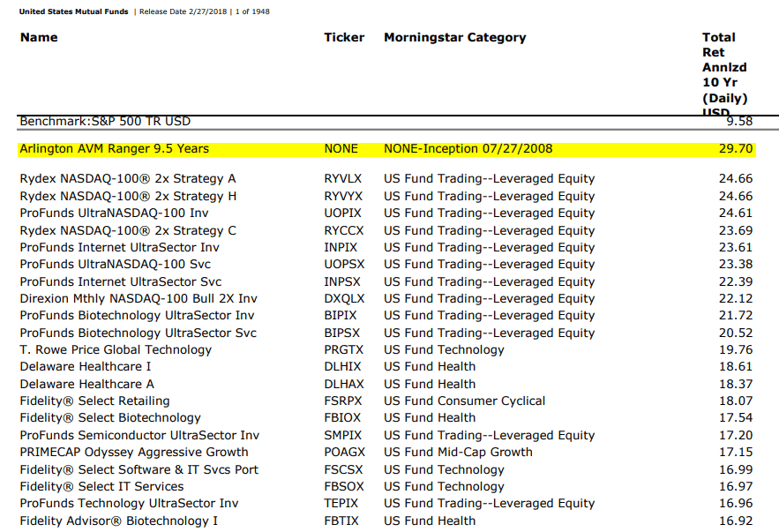Viewport: 779px width, 532px height.
Task: Select ticker RYVLX
Action: click(x=342, y=178)
